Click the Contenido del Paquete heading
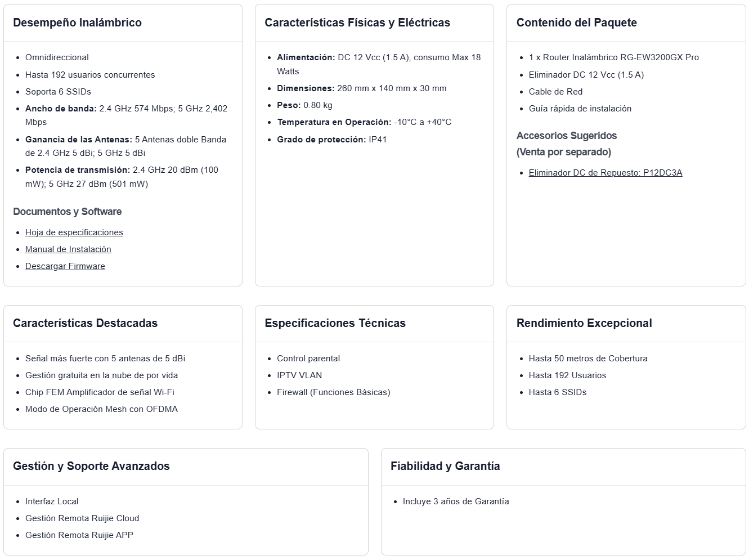This screenshot has height=560, width=749. point(576,23)
